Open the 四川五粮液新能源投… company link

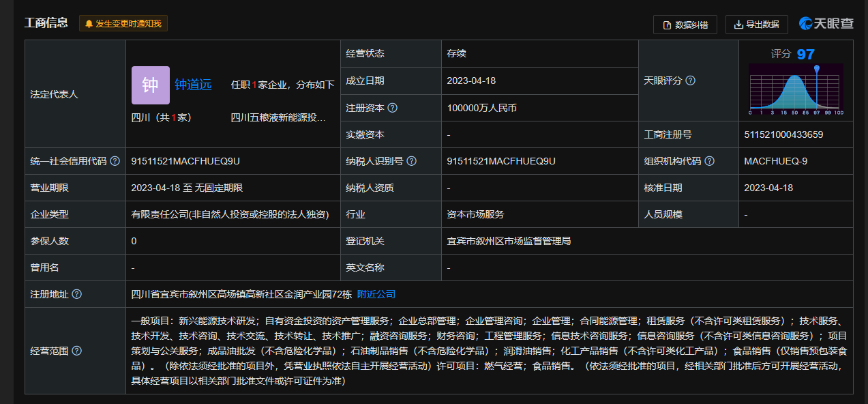click(x=278, y=117)
